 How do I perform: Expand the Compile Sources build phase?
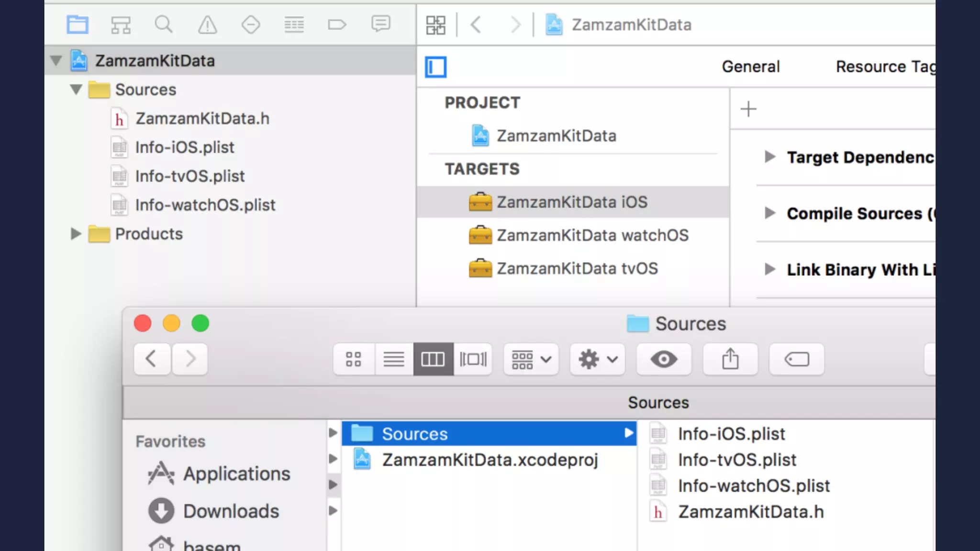click(769, 213)
